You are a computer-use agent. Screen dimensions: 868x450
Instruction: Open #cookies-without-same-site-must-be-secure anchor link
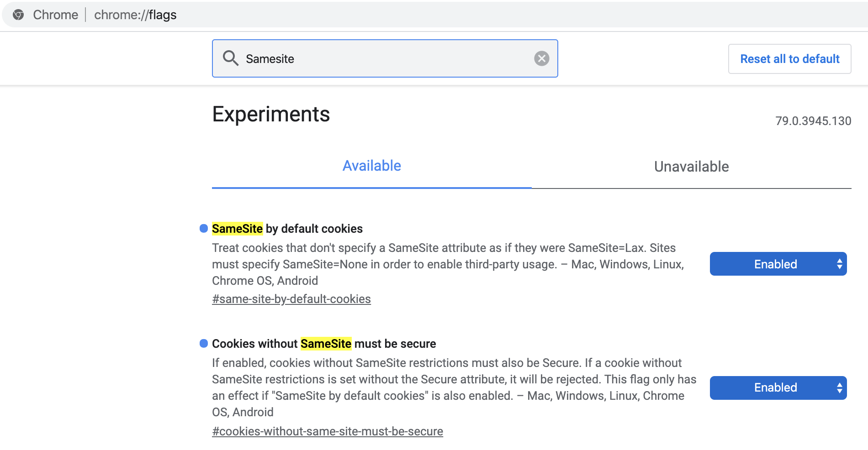(x=328, y=431)
